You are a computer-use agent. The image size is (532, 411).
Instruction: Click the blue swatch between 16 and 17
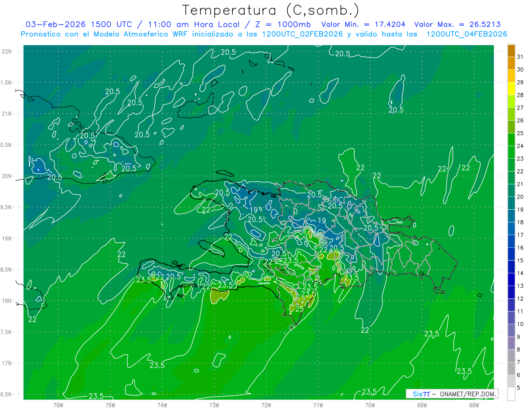tap(511, 242)
